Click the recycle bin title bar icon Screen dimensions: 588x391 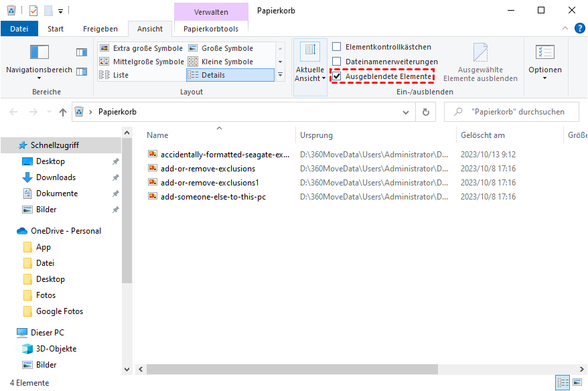click(x=11, y=11)
